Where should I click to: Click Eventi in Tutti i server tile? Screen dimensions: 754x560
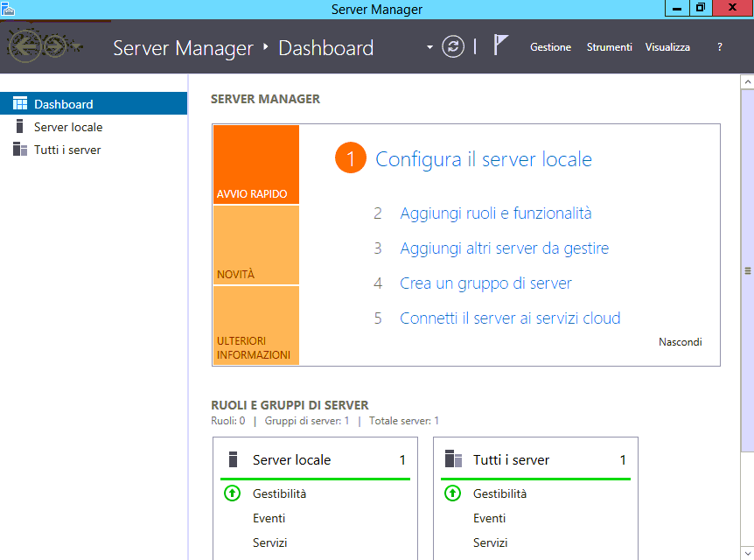[x=489, y=518]
